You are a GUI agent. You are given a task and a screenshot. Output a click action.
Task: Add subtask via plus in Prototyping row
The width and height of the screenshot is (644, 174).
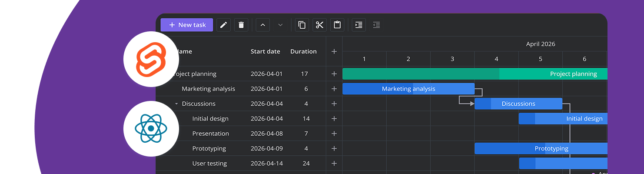pyautogui.click(x=334, y=148)
